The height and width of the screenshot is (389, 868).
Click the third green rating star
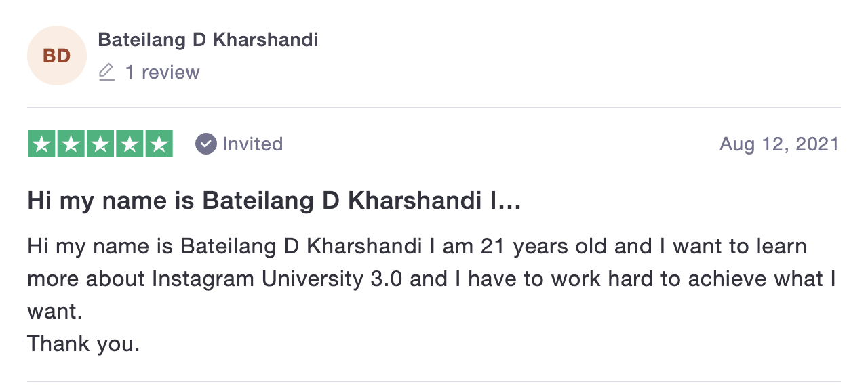point(100,144)
